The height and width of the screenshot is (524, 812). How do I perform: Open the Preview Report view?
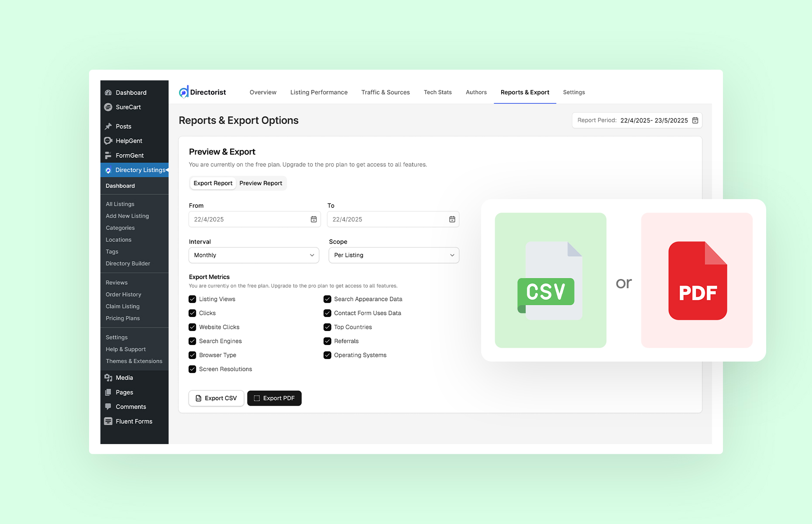pos(261,183)
